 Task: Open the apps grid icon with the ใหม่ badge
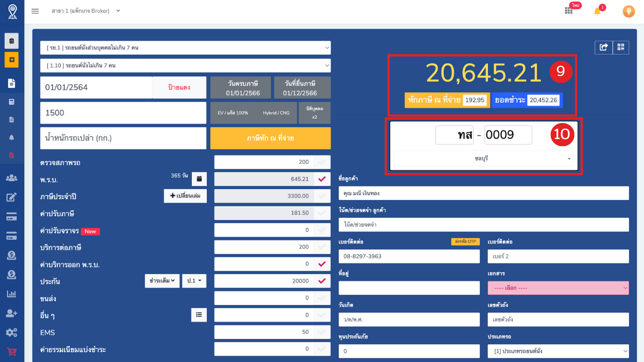[569, 11]
